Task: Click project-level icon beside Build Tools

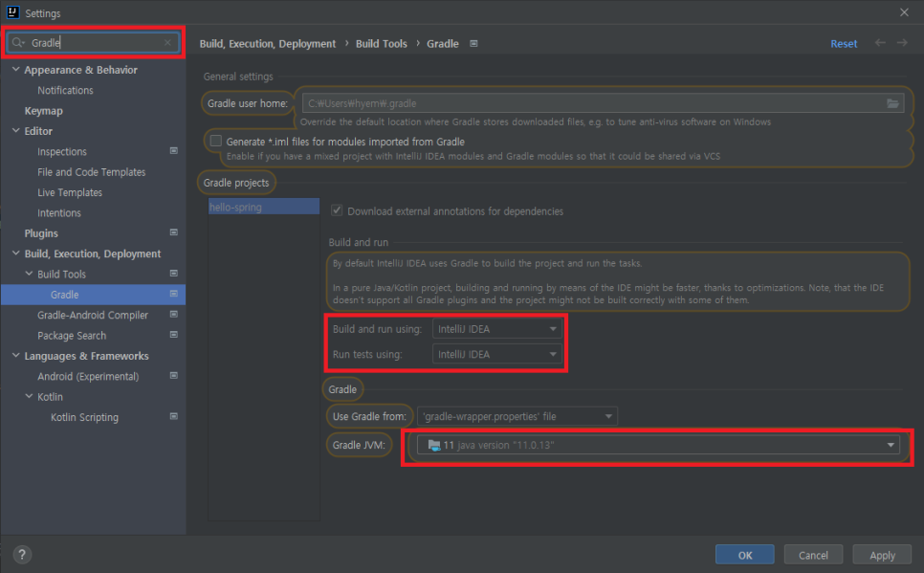Action: point(174,274)
